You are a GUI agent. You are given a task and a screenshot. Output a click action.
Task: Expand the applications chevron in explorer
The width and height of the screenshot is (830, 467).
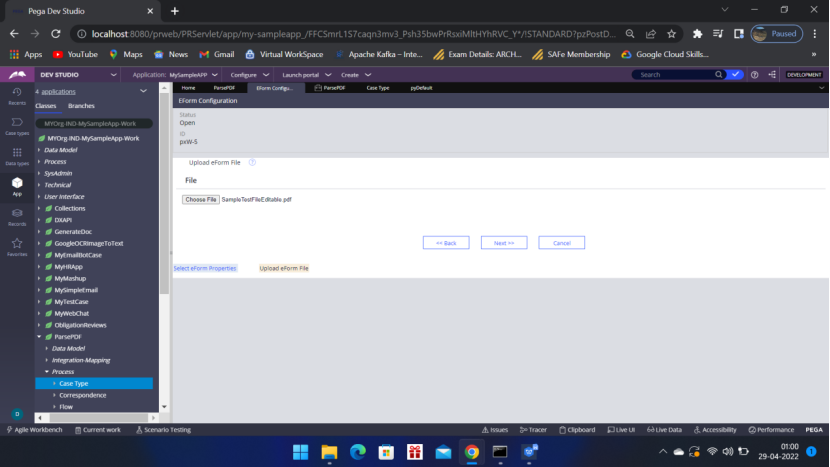point(143,91)
